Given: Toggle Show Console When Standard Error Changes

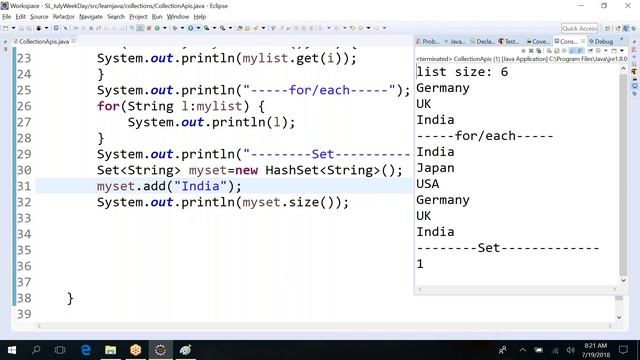Looking at the screenshot, I should click(580, 51).
